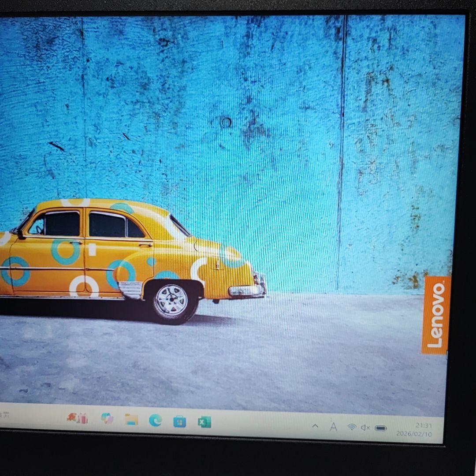Screen dimensions: 476x476
Task: Unmute the muted speaker in the tray
Action: 365,427
